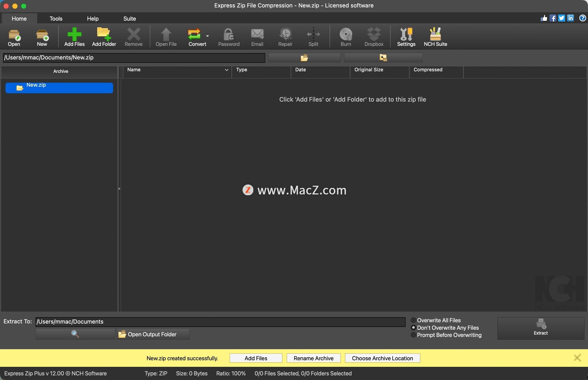
Task: Open the Settings tools icon
Action: 406,34
